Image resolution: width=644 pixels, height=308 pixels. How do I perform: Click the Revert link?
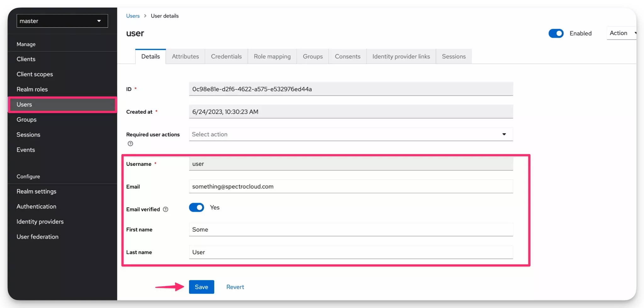click(x=235, y=287)
